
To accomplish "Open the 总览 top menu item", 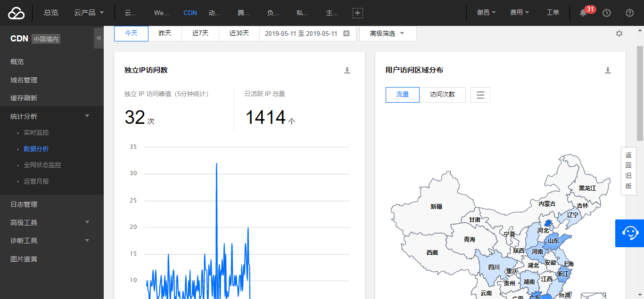I will [51, 13].
